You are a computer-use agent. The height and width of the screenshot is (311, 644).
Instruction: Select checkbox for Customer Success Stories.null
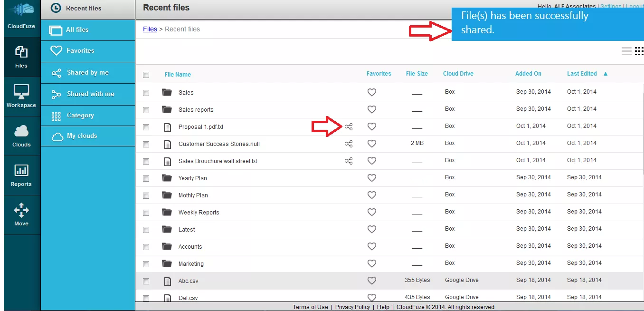click(x=146, y=144)
